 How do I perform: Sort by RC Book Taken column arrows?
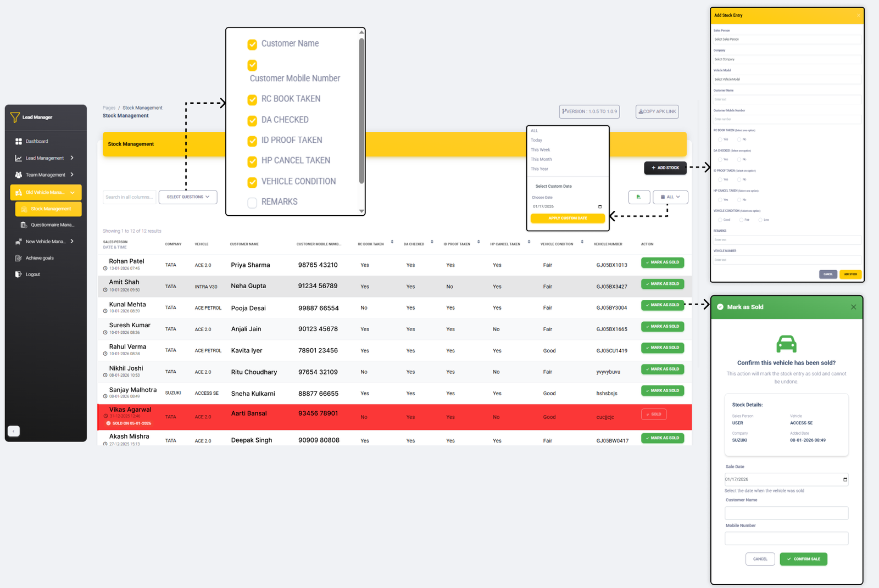(392, 242)
